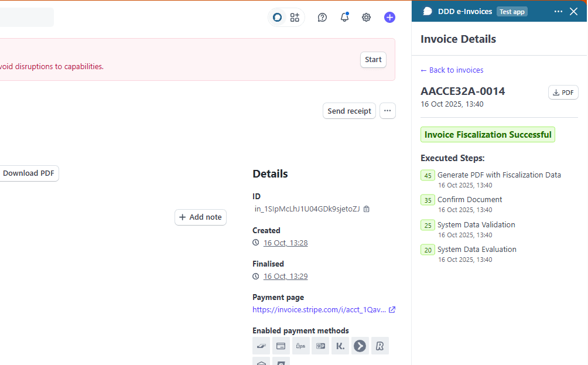Select the eps payment method icon
This screenshot has height=365, width=588.
300,346
